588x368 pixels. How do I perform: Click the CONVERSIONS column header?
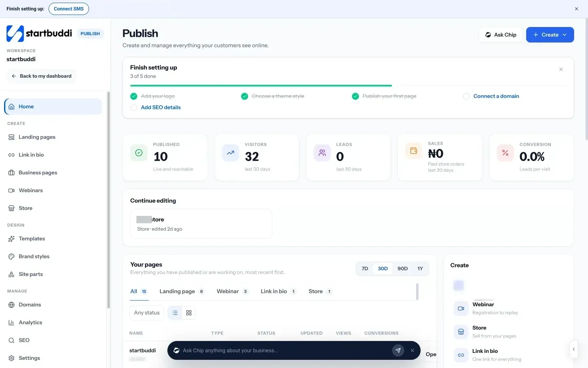[381, 333]
